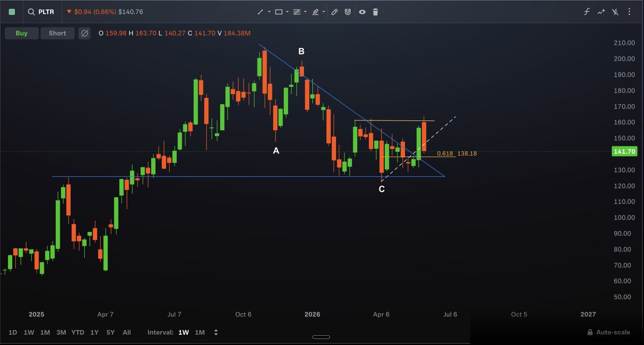Select the 1M time range
Viewport: 644px width, 345px height.
pyautogui.click(x=45, y=333)
